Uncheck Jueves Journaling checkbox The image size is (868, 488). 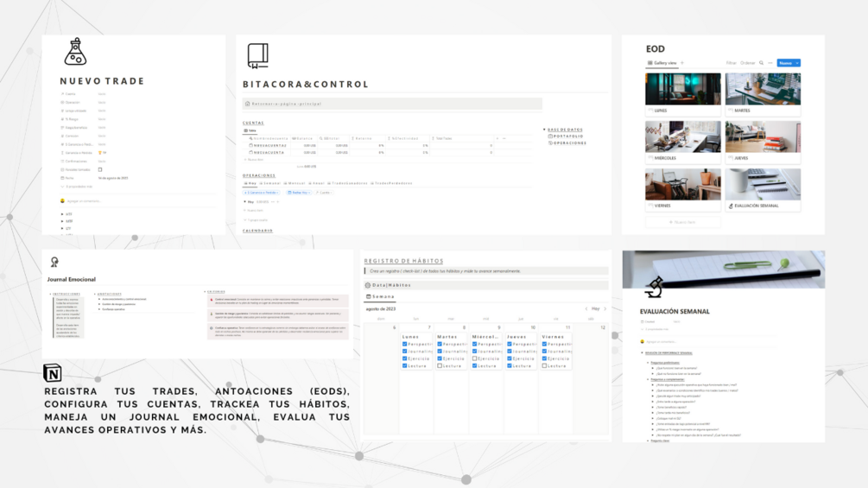510,352
